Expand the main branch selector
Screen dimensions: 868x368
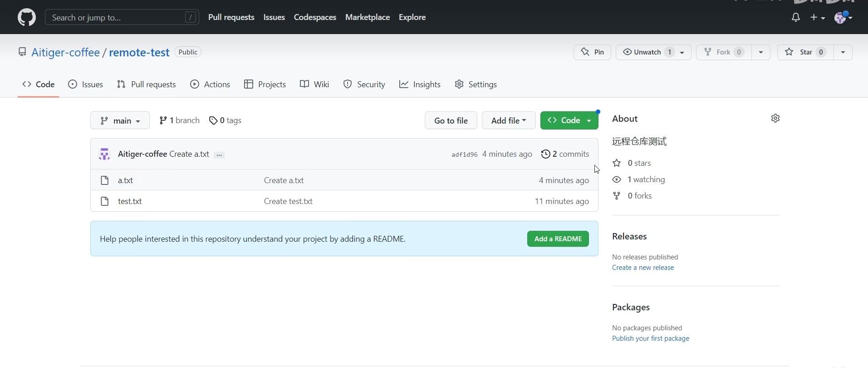tap(120, 120)
